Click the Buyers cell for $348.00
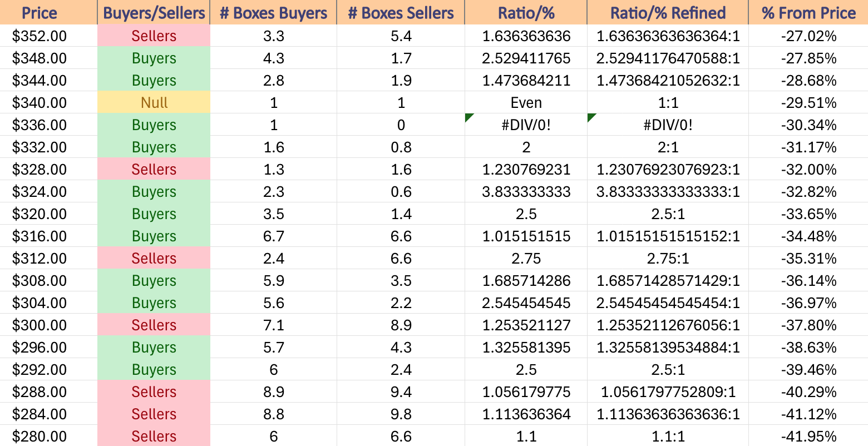868x446 pixels. coord(154,58)
